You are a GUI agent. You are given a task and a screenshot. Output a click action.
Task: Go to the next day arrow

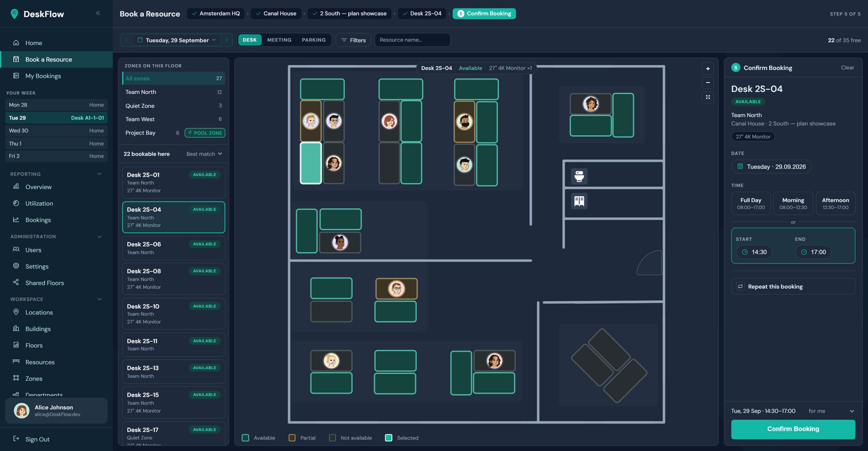point(227,40)
